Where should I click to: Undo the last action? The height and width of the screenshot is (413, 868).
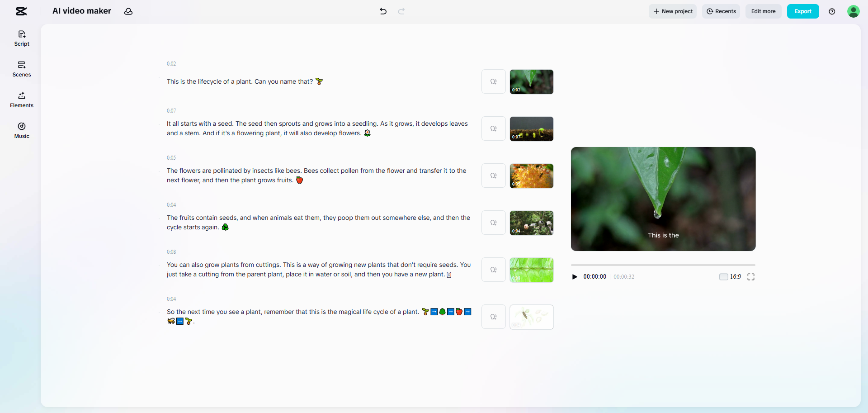coord(383,11)
